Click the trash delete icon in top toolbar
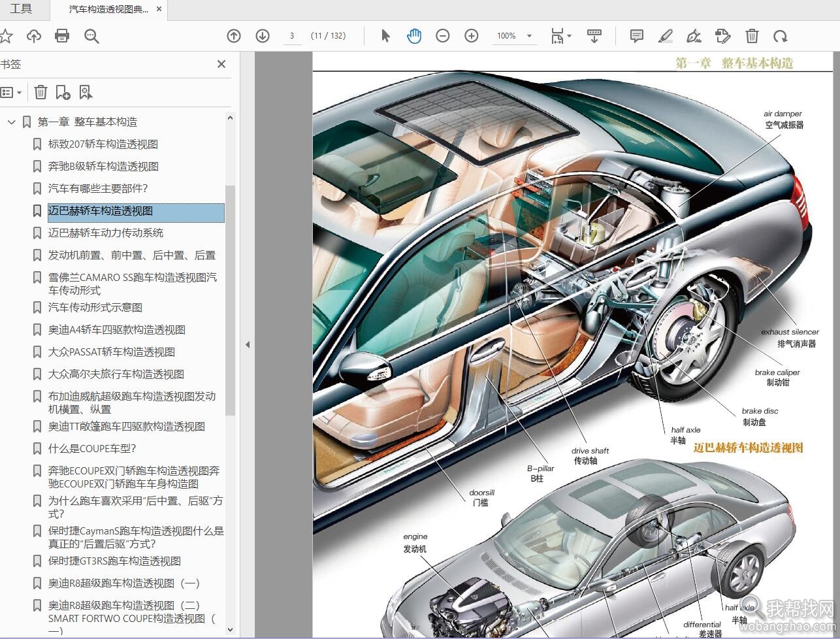 pyautogui.click(x=752, y=36)
